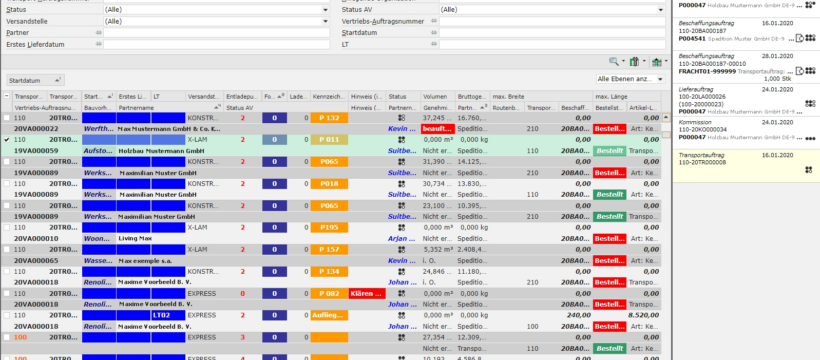Image resolution: width=820 pixels, height=360 pixels.
Task: Click red Bestellt badge in 20VA000022 row
Action: tap(609, 129)
